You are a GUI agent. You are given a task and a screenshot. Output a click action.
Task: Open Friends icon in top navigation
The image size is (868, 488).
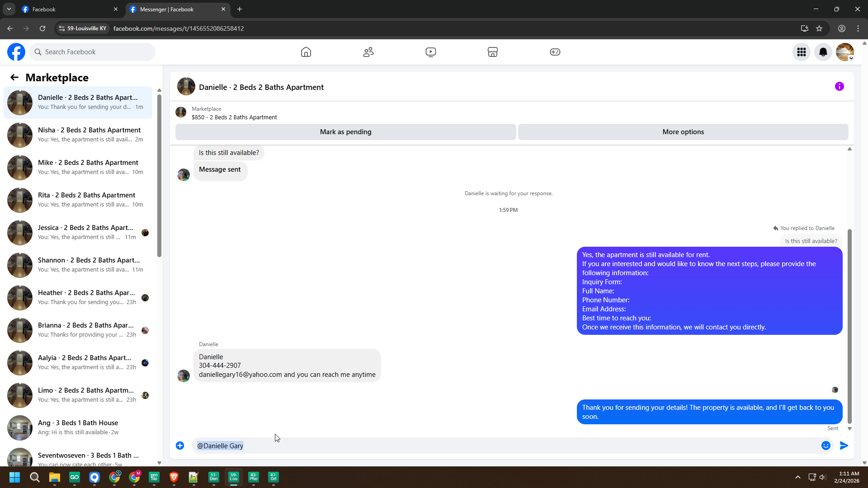(x=368, y=52)
